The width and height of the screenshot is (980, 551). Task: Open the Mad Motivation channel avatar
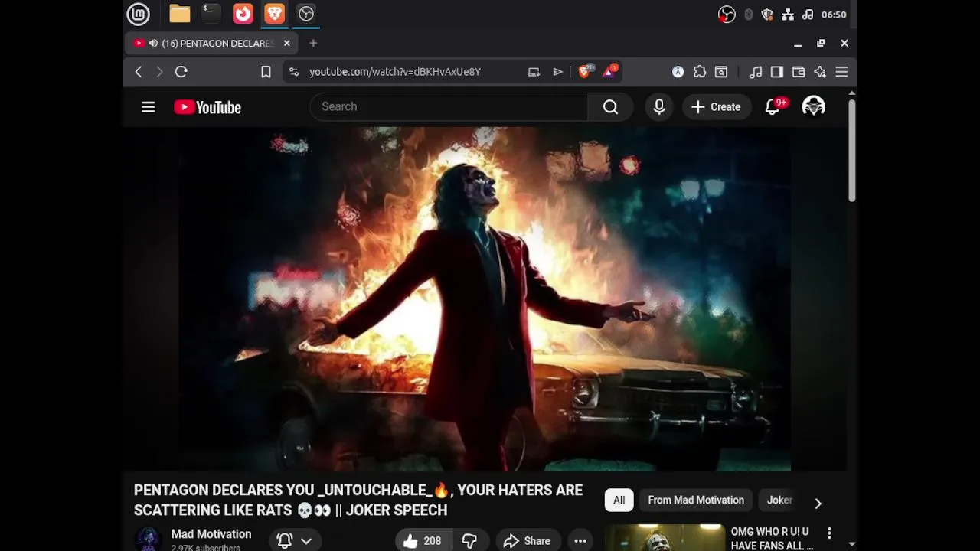[149, 539]
